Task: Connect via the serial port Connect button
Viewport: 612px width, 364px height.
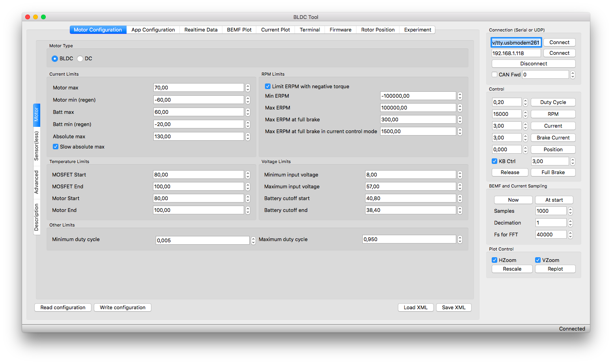Action: pos(559,43)
